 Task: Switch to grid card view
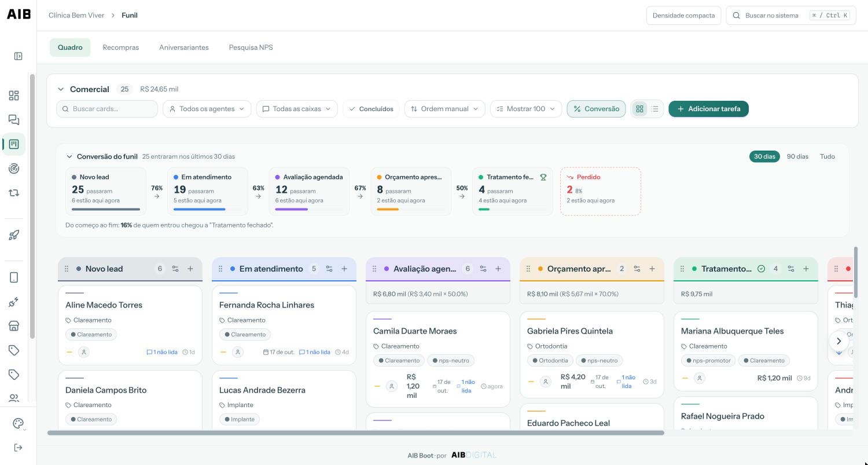click(x=639, y=109)
